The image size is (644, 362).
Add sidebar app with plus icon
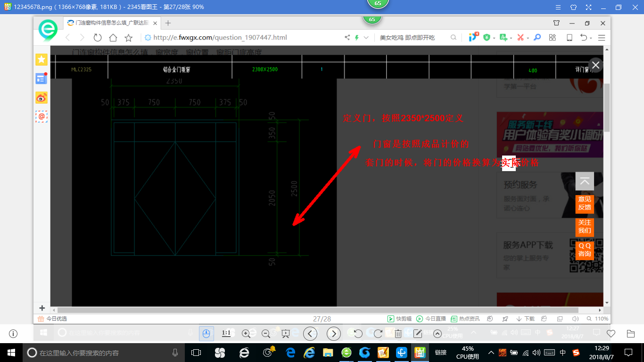[41, 308]
